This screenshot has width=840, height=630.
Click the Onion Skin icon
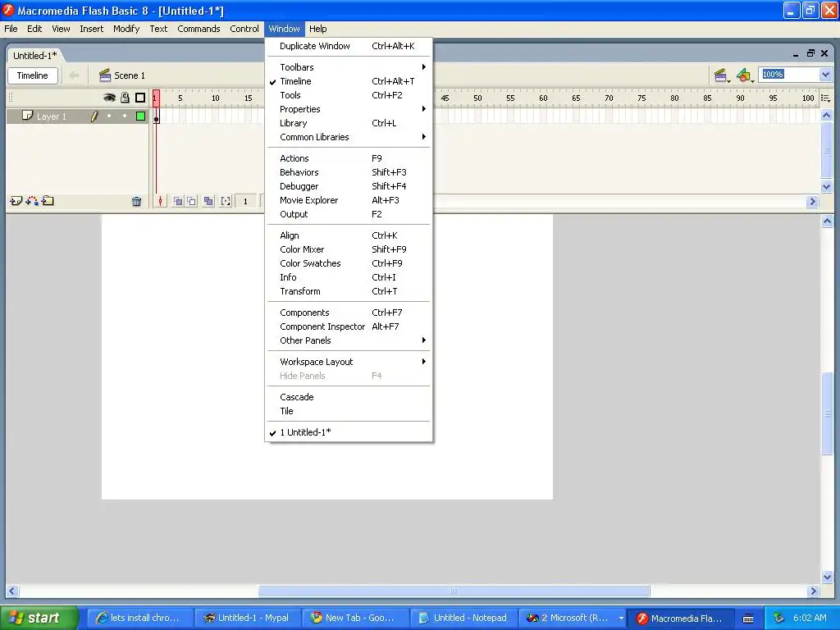coord(178,202)
